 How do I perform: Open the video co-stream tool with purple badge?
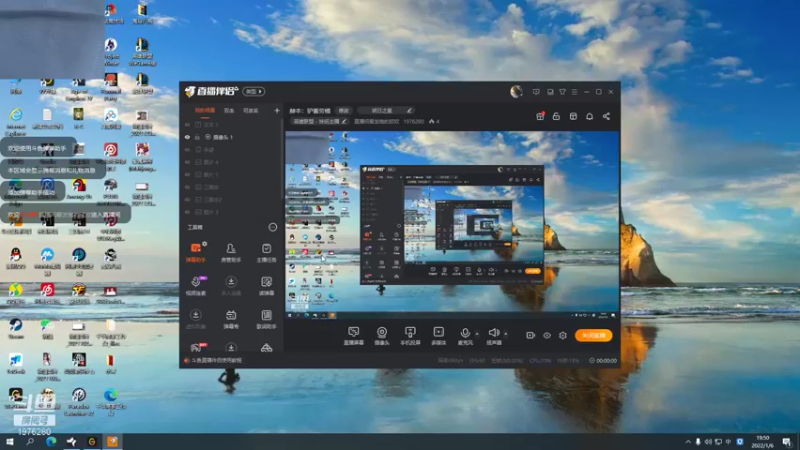tap(196, 286)
